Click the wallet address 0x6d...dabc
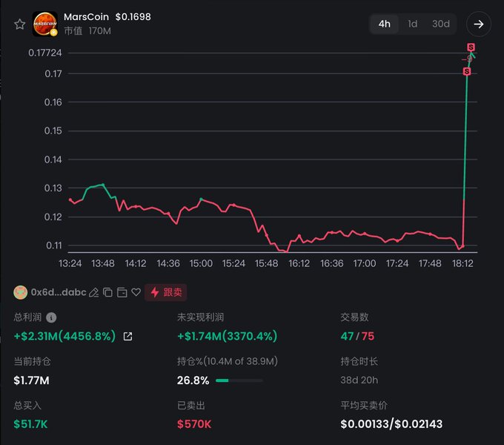The width and height of the screenshot is (504, 445). pos(59,292)
